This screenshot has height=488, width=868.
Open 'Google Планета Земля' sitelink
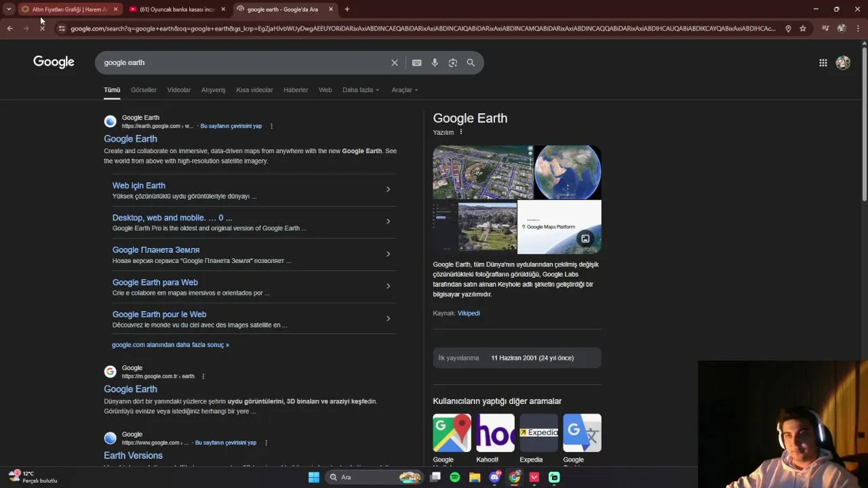[156, 249]
